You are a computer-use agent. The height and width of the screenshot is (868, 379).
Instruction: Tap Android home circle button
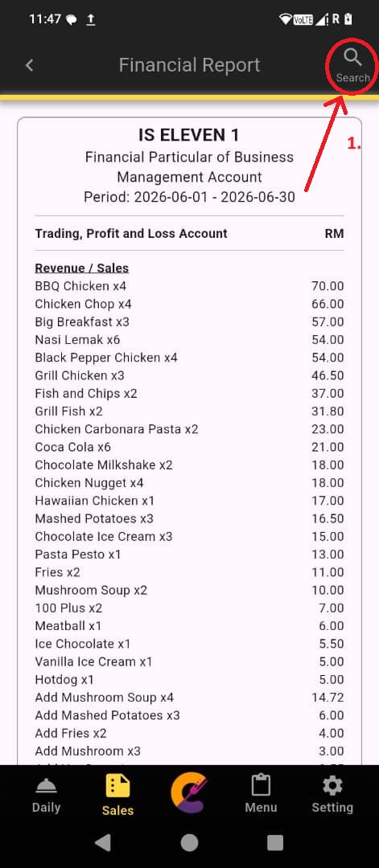pos(190,842)
